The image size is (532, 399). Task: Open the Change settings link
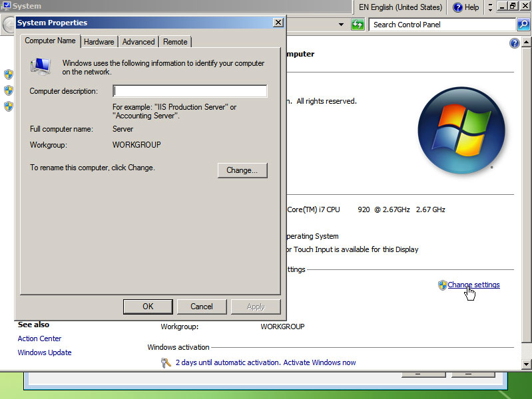click(473, 285)
